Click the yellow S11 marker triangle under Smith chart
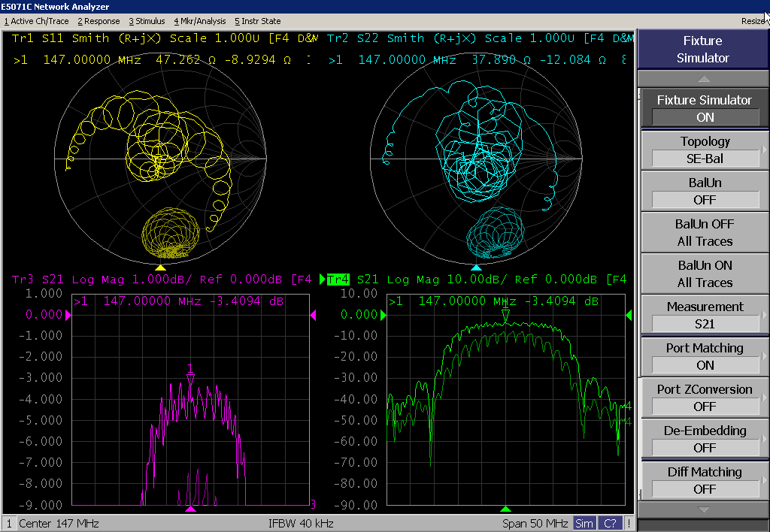The width and height of the screenshot is (770, 532). (160, 268)
